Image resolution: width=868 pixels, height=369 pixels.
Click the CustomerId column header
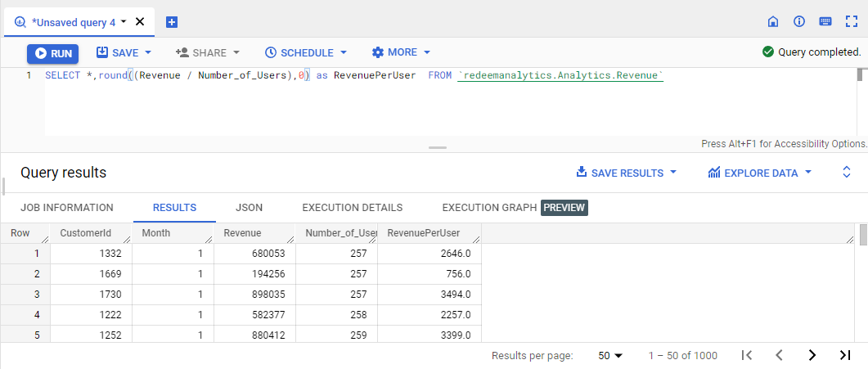tap(91, 233)
